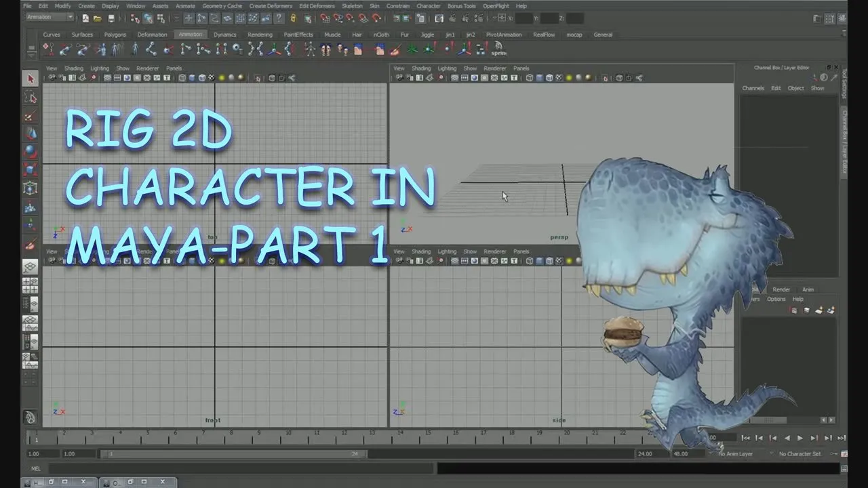Screen dimensions: 868x488
Task: Go to end of playback range
Action: pos(842,438)
